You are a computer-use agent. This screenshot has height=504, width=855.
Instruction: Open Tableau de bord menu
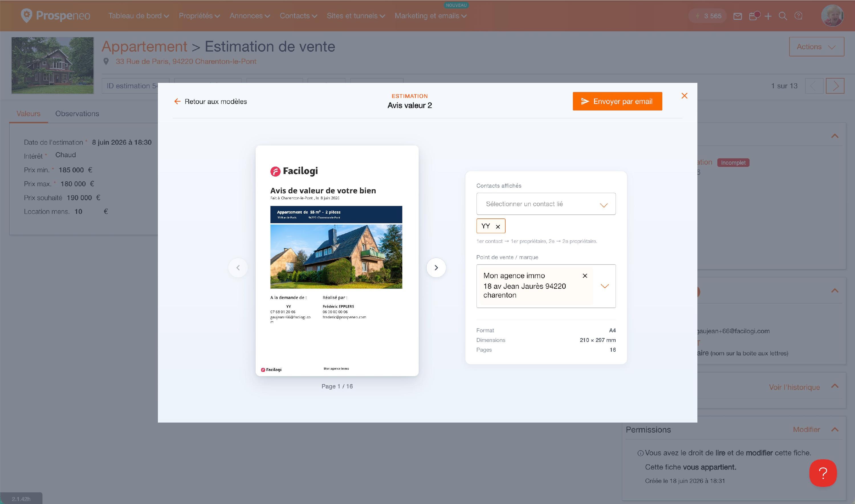(x=139, y=16)
